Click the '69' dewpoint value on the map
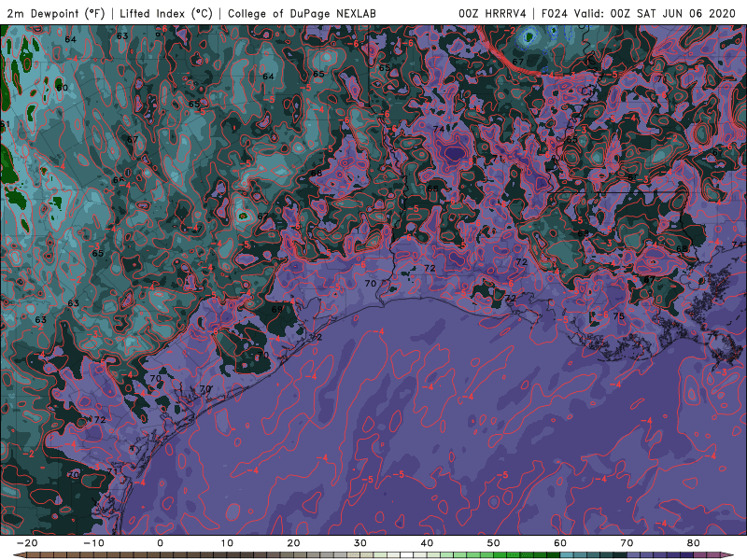The width and height of the screenshot is (747, 560). point(276,309)
